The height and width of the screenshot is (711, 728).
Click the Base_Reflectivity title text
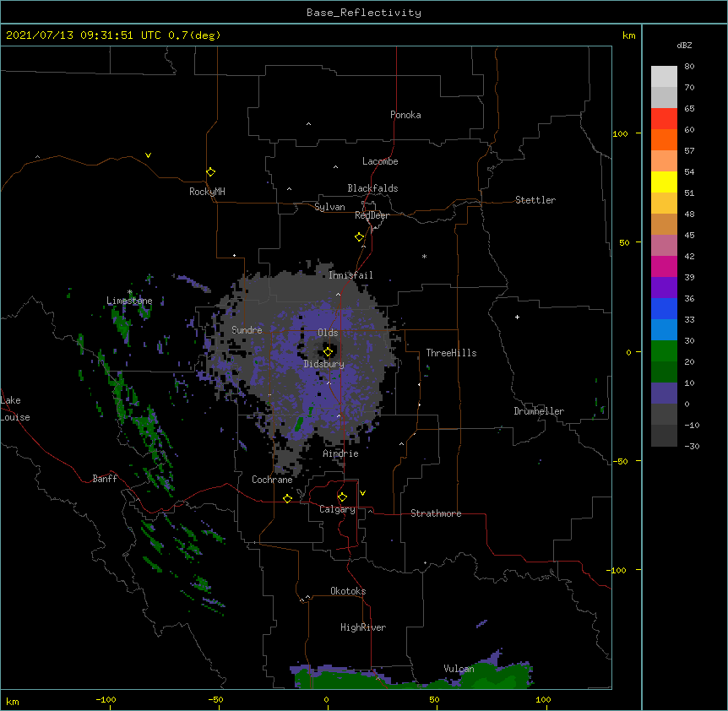click(x=364, y=13)
